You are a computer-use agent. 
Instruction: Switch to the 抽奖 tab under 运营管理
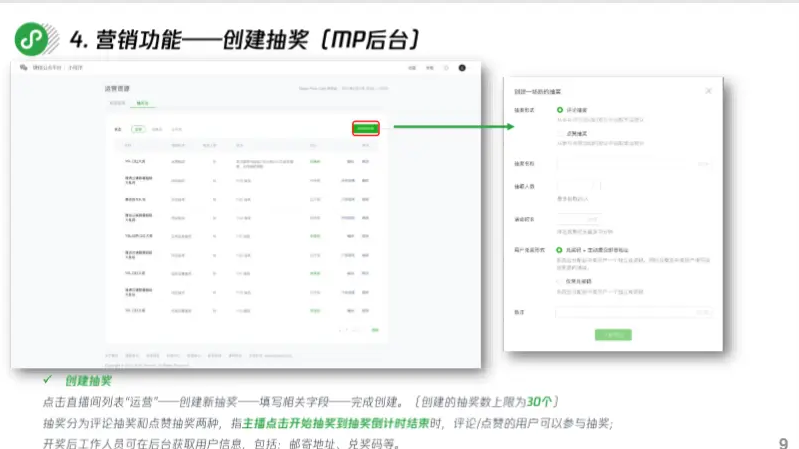[x=142, y=103]
